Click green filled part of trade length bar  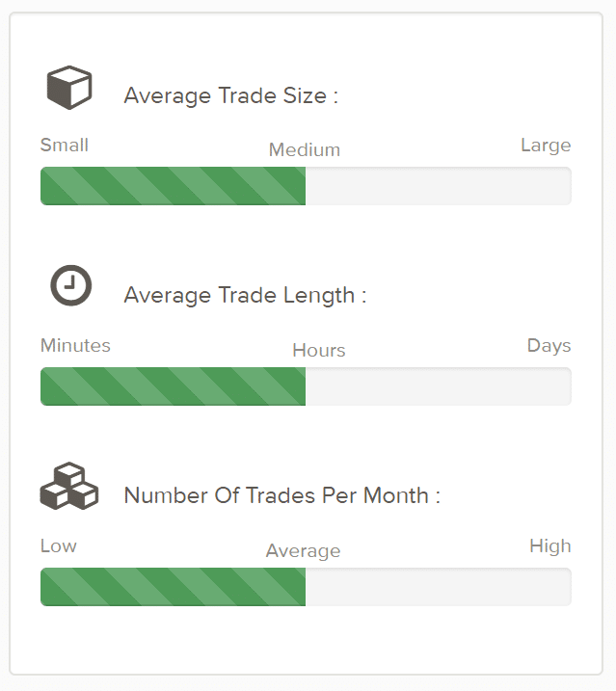pyautogui.click(x=173, y=386)
